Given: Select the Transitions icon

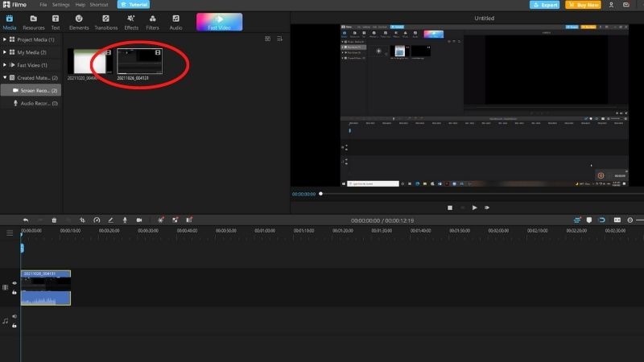Looking at the screenshot, I should click(x=106, y=23).
